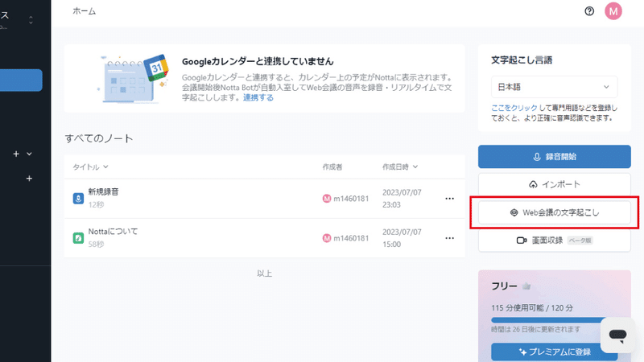
Task: Click the 作成者 column header
Action: (x=332, y=167)
